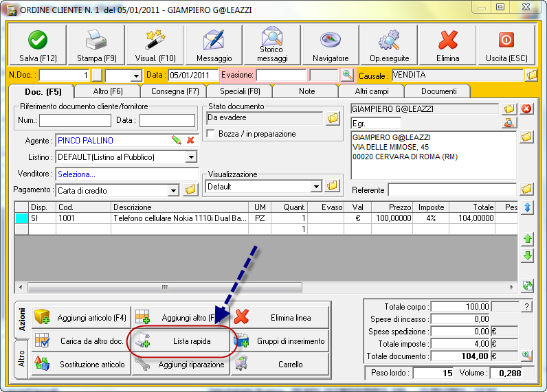Click blue up-down arrow beside grid header
This screenshot has width=547, height=392.
click(527, 208)
